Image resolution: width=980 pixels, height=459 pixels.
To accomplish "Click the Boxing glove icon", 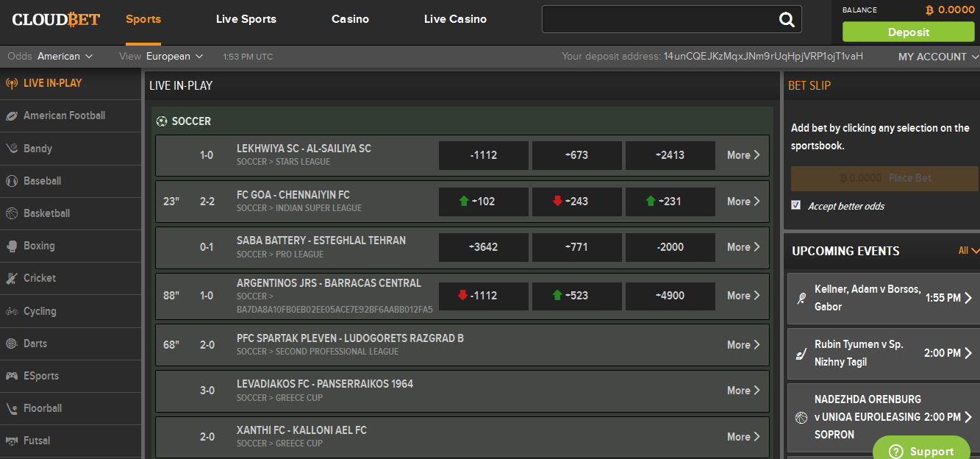I will click(x=12, y=246).
